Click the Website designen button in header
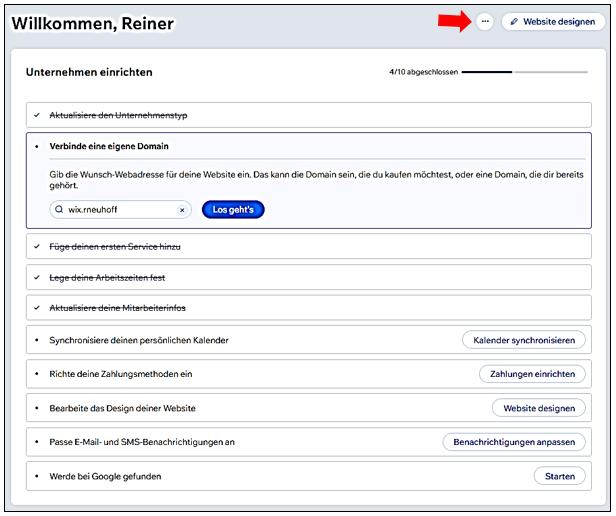The image size is (616, 516). click(553, 21)
